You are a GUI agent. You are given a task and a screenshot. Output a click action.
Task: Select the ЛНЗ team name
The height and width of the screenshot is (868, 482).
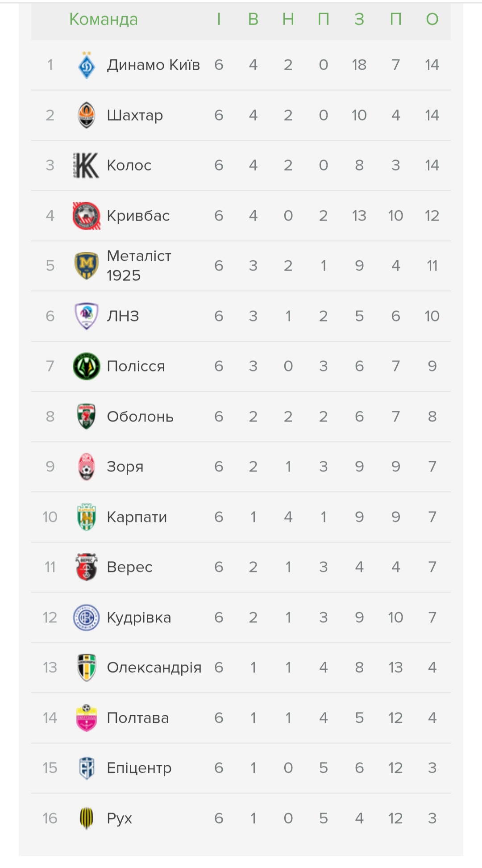point(123,316)
